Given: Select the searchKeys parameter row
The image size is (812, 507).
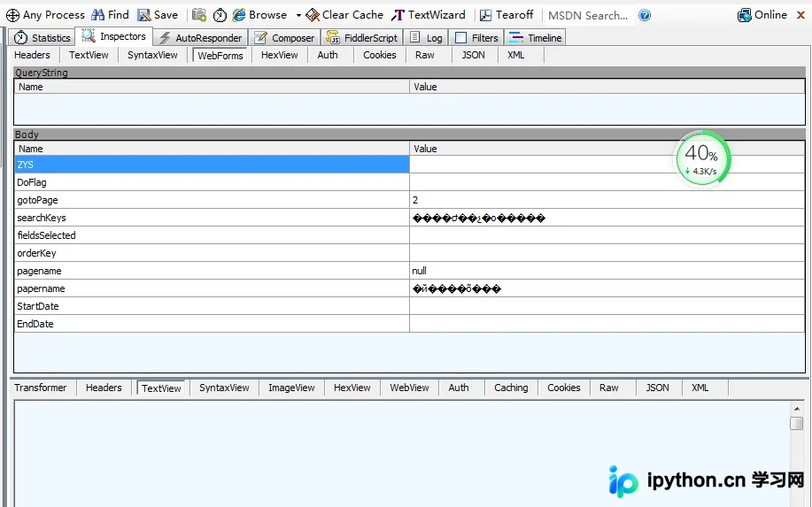Looking at the screenshot, I should 409,218.
